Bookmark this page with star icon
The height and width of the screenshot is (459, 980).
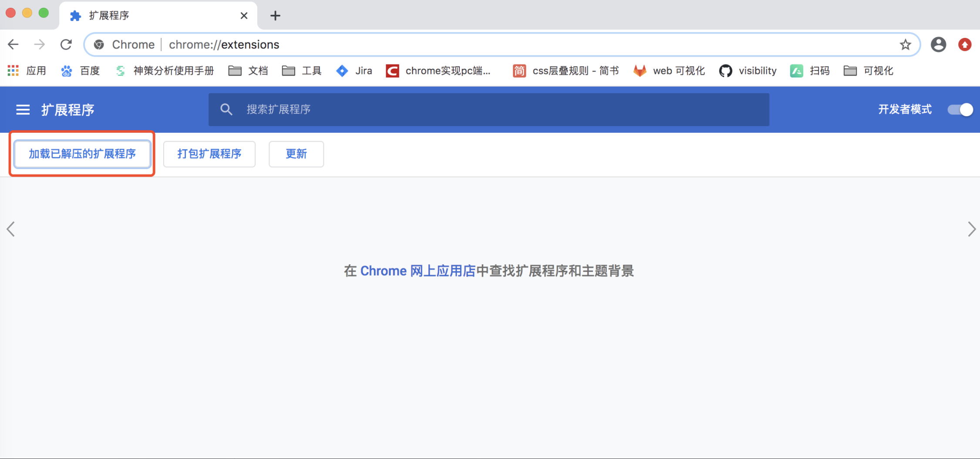[x=906, y=44]
